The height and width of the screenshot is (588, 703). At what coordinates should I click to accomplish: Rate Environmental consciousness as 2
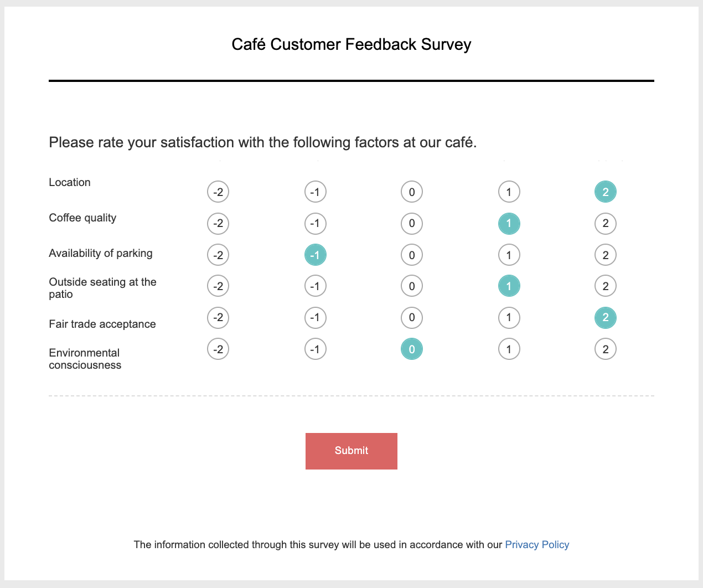coord(606,349)
